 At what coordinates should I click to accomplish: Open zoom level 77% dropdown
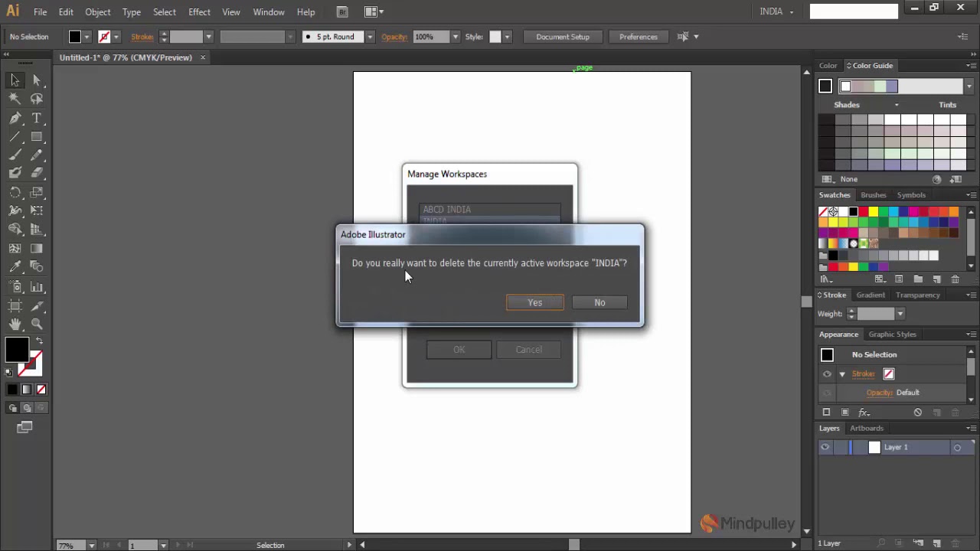click(91, 546)
